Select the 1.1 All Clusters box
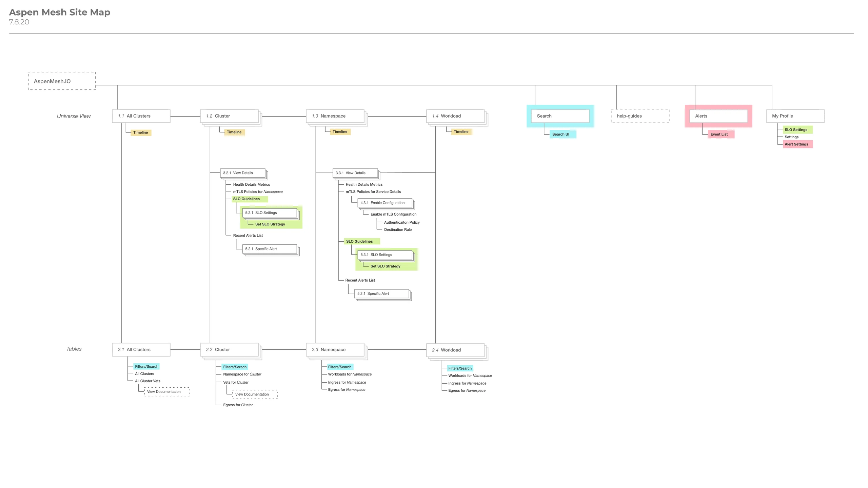Screen dimensions: 868x488 click(141, 116)
